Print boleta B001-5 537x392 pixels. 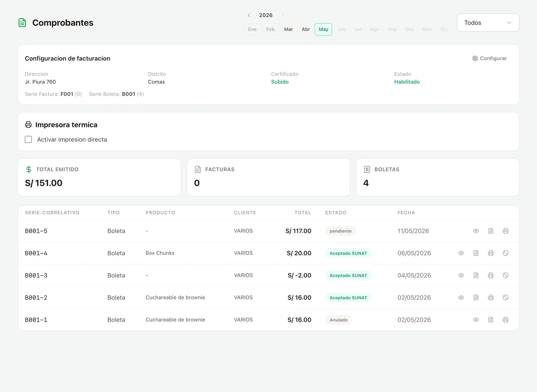coord(505,231)
